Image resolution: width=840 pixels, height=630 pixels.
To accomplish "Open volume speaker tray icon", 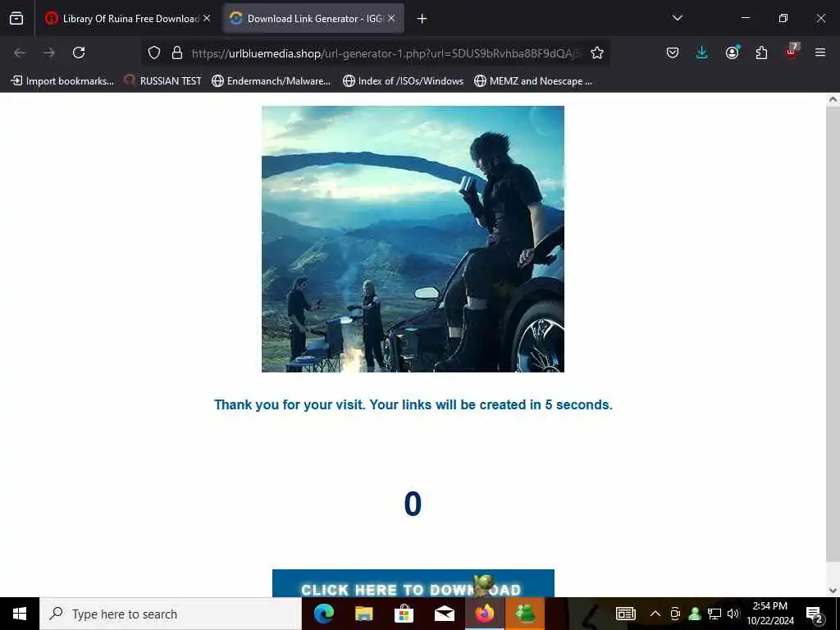I will [x=733, y=614].
